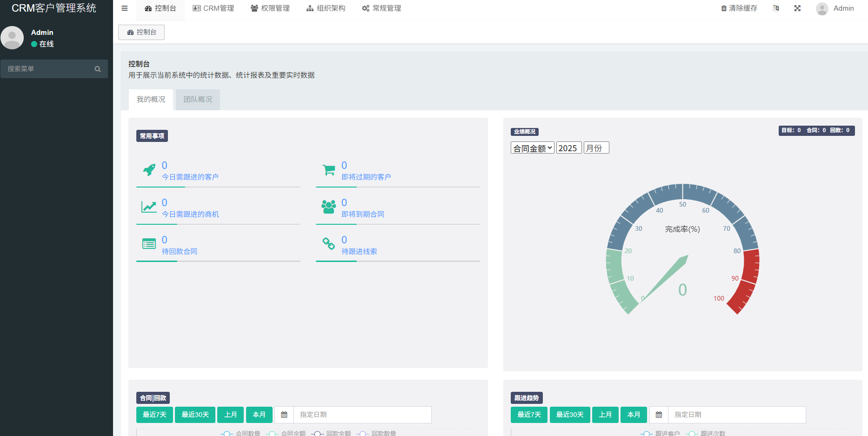Open the Admin user menu in header
868x436 pixels.
click(835, 8)
